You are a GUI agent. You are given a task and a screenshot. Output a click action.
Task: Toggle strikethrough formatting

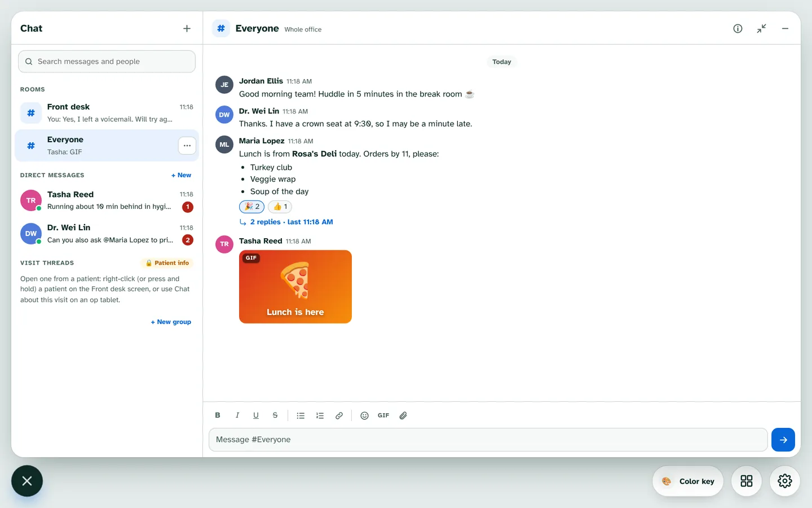point(275,415)
